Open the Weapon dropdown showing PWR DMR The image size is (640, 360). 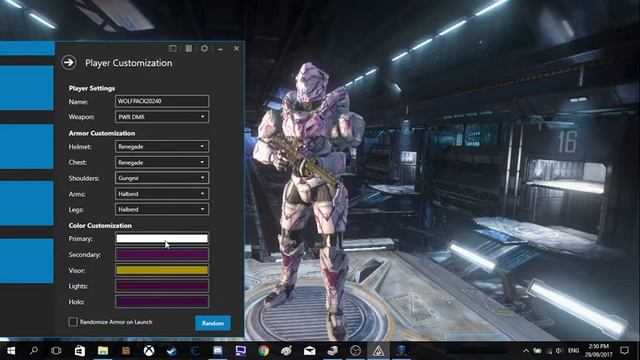click(x=162, y=117)
